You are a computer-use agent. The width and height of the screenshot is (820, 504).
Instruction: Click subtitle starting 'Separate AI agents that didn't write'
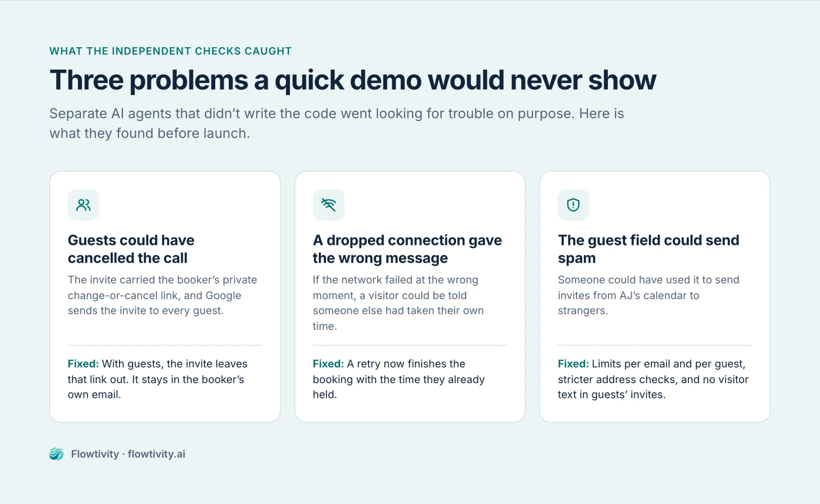point(337,123)
